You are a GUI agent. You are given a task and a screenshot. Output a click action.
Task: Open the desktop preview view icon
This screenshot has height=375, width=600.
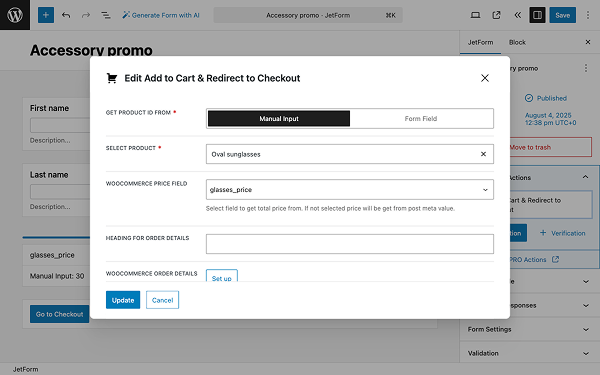click(475, 15)
